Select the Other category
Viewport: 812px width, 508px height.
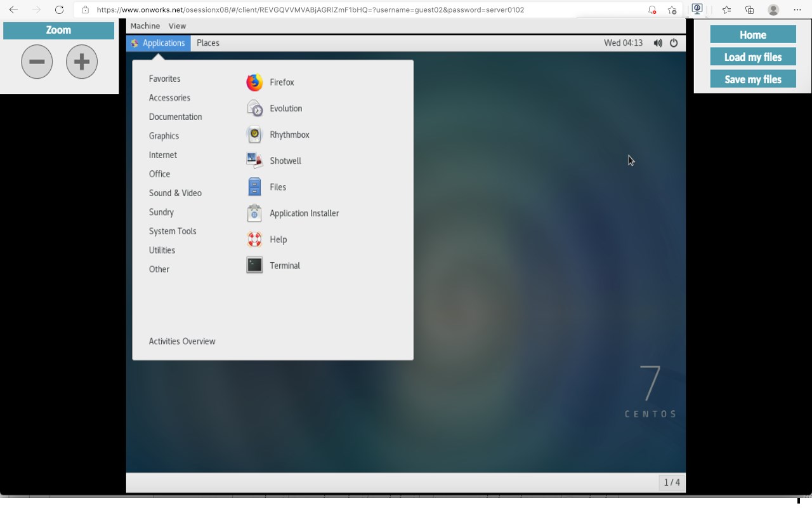coord(159,269)
